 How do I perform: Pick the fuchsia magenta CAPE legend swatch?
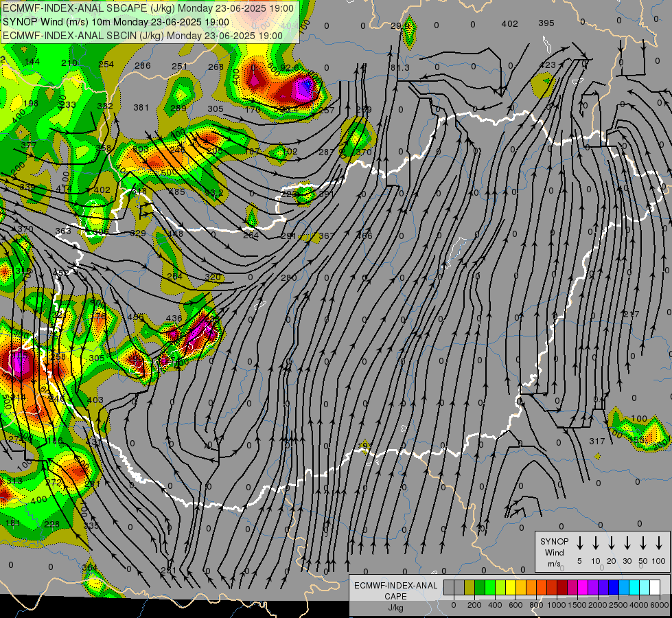click(583, 587)
